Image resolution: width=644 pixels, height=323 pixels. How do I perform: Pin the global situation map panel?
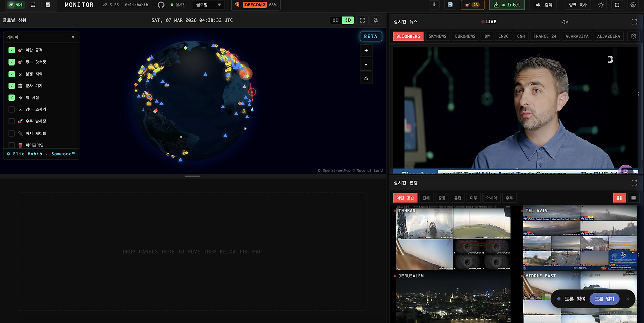(376, 20)
